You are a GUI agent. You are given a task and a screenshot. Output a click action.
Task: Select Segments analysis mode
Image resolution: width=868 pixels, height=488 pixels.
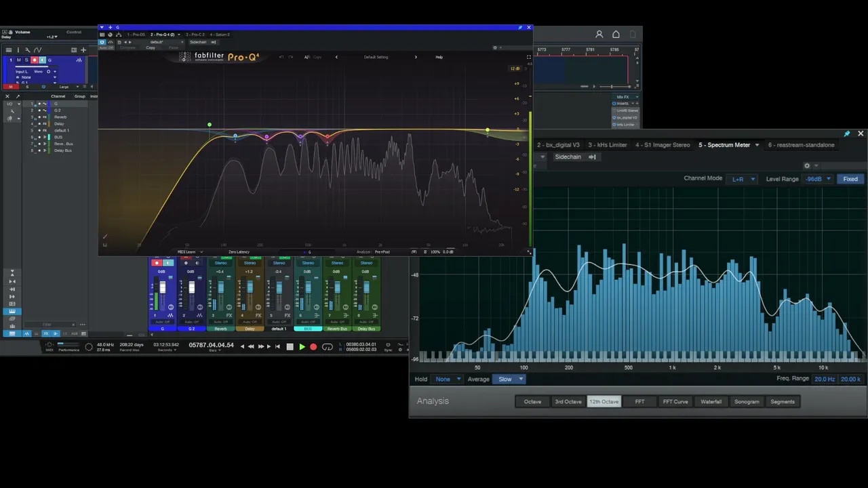(x=783, y=402)
